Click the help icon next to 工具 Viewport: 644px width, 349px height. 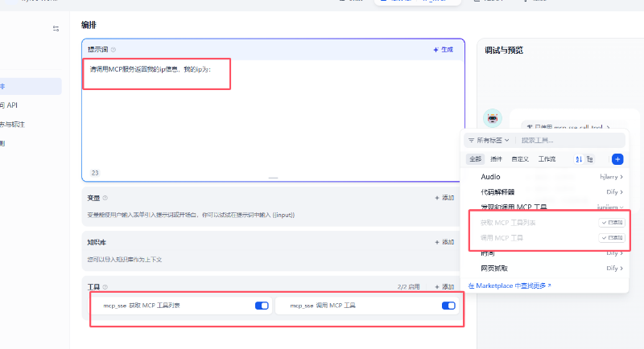point(105,286)
